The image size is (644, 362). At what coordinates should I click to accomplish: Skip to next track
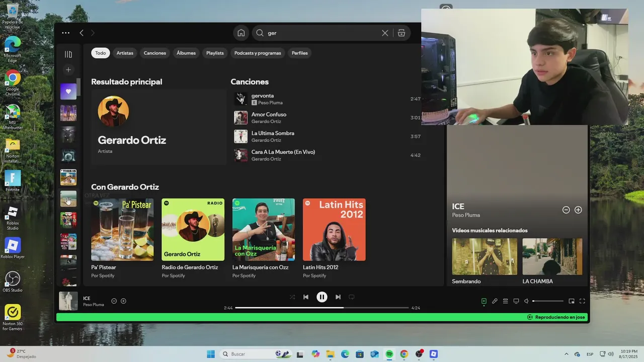[338, 297]
